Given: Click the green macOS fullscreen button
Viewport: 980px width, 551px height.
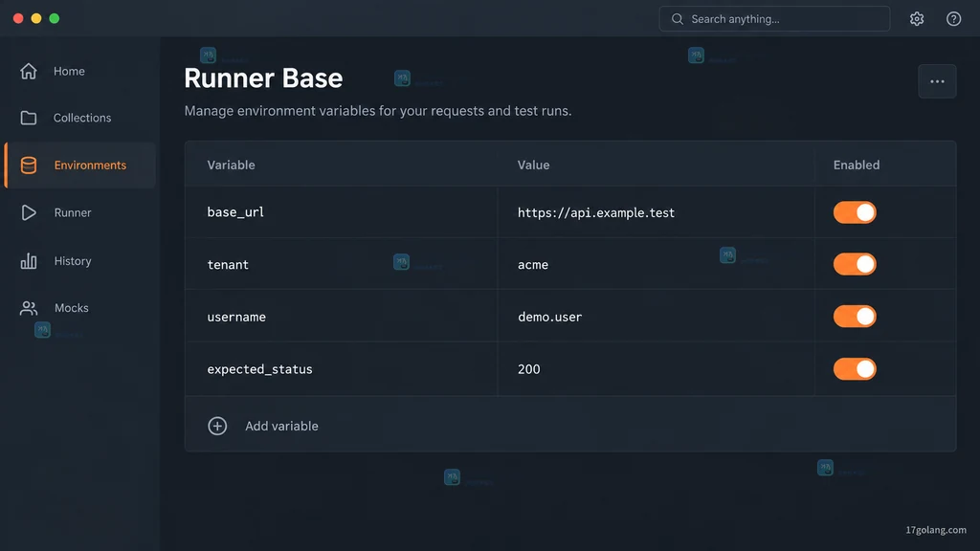Looking at the screenshot, I should pyautogui.click(x=55, y=18).
